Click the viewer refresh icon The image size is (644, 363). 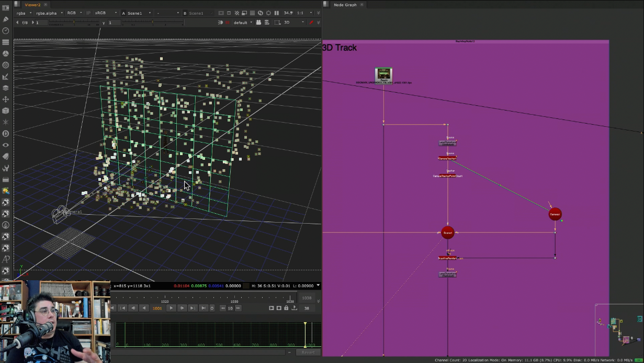click(x=260, y=13)
